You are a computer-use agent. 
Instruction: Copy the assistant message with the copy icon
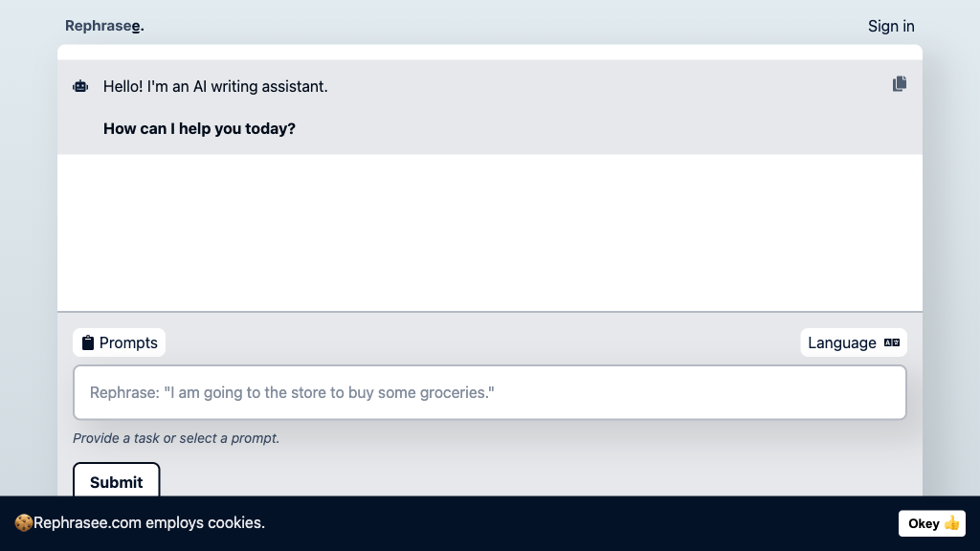900,84
